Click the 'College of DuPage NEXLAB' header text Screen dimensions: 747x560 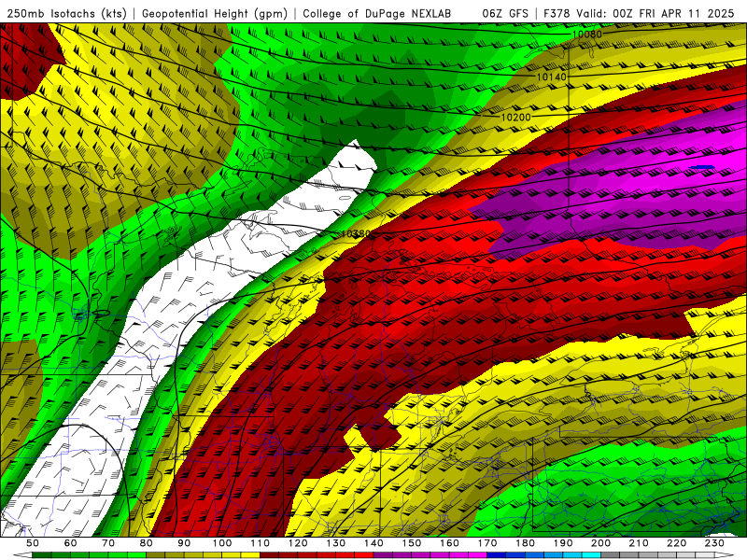377,13
